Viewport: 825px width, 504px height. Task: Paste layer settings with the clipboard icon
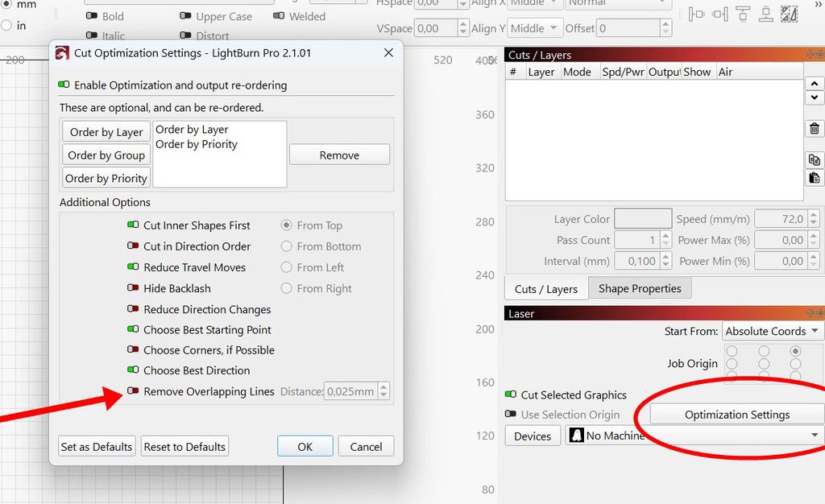[814, 178]
